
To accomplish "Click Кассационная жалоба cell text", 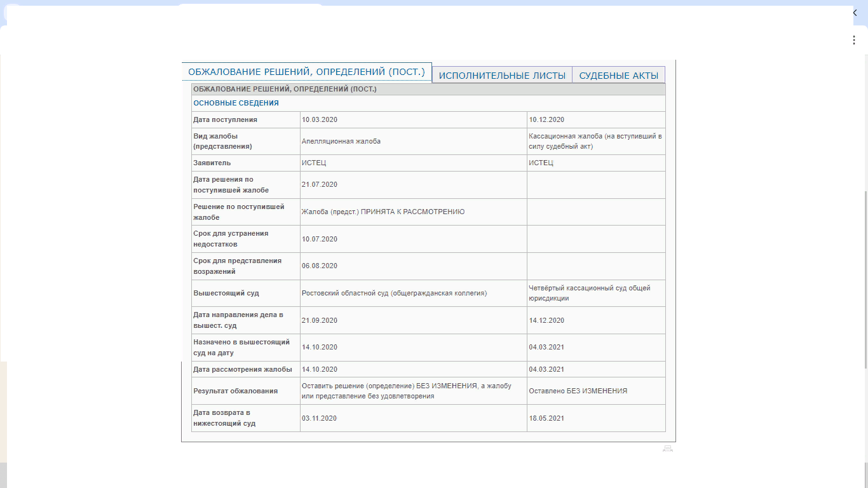I will click(595, 141).
